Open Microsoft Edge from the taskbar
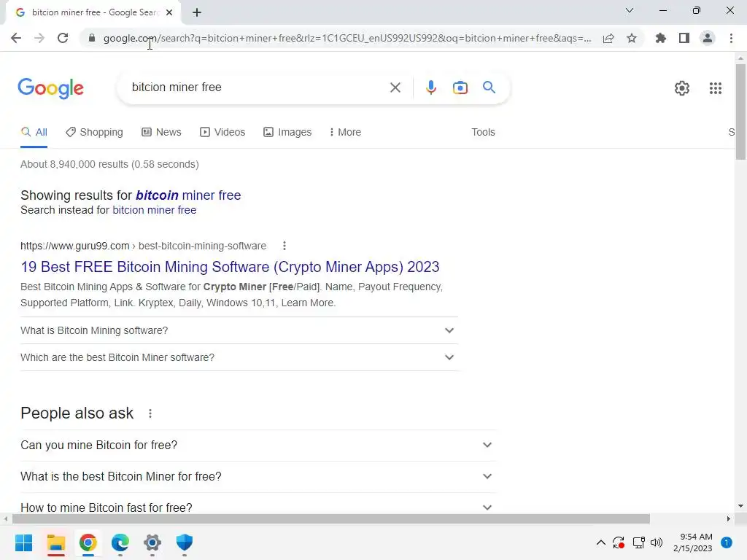The width and height of the screenshot is (747, 560). click(120, 542)
